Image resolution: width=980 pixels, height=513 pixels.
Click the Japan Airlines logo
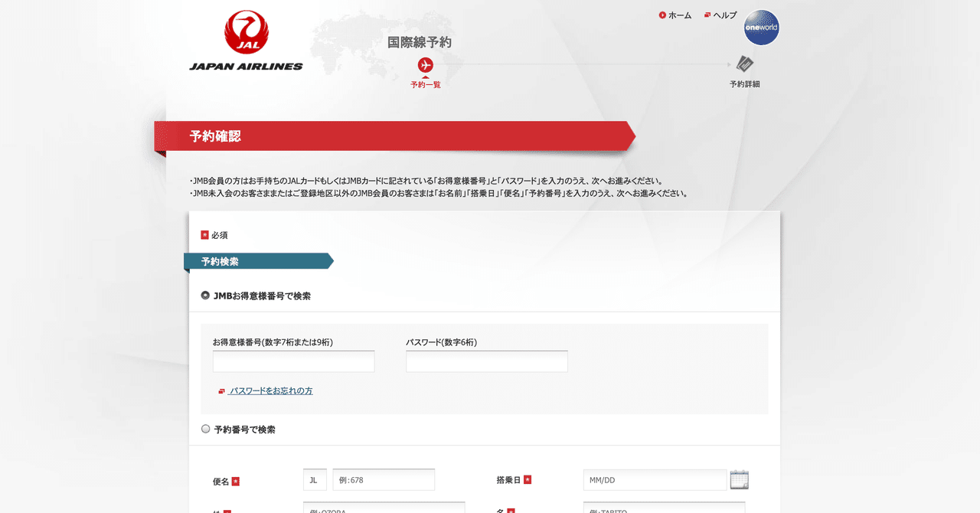pyautogui.click(x=244, y=38)
